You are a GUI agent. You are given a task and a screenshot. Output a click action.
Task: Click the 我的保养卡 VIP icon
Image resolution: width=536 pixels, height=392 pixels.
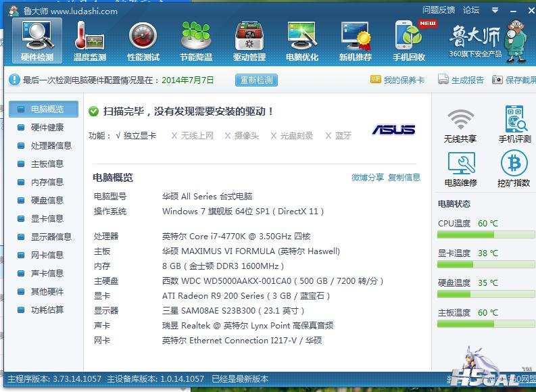pyautogui.click(x=375, y=80)
